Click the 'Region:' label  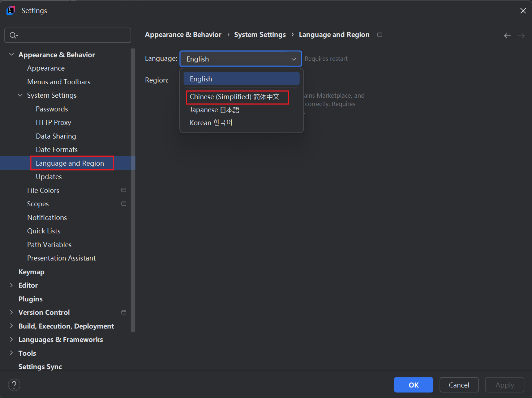coord(157,80)
